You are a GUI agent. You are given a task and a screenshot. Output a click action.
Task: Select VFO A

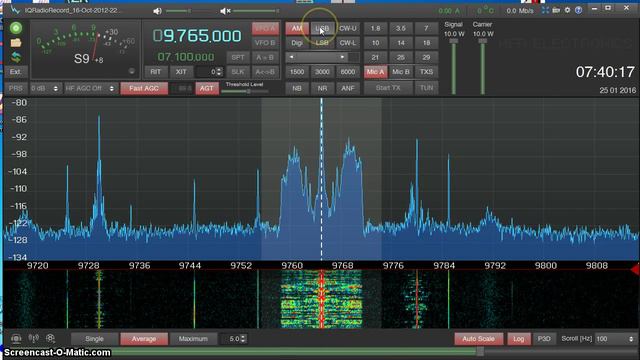[265, 29]
